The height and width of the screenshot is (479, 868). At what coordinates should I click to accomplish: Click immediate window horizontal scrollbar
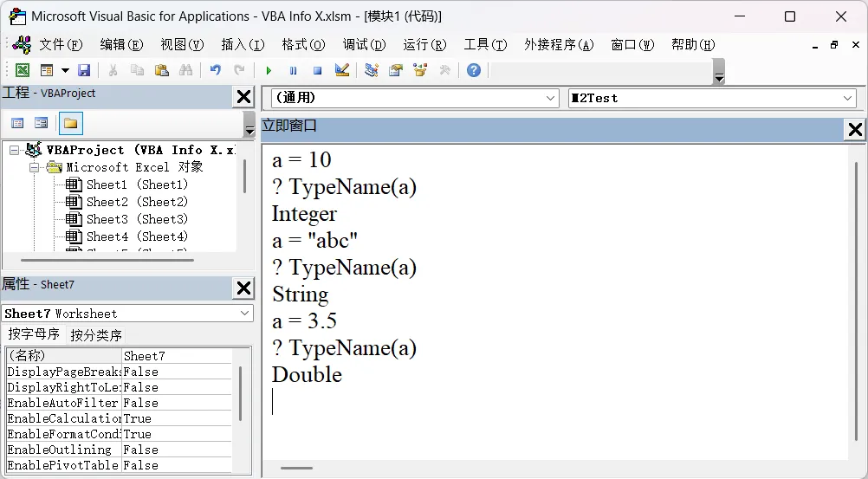tap(297, 468)
